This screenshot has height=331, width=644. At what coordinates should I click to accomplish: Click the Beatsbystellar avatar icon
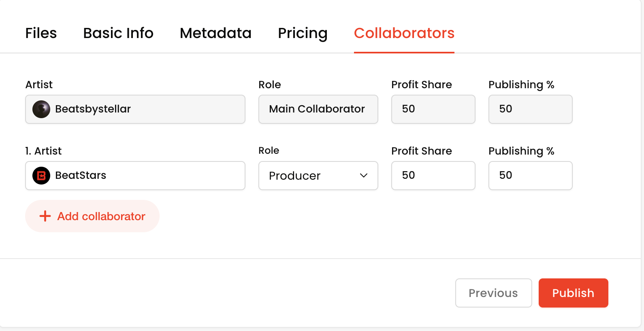[x=41, y=109]
